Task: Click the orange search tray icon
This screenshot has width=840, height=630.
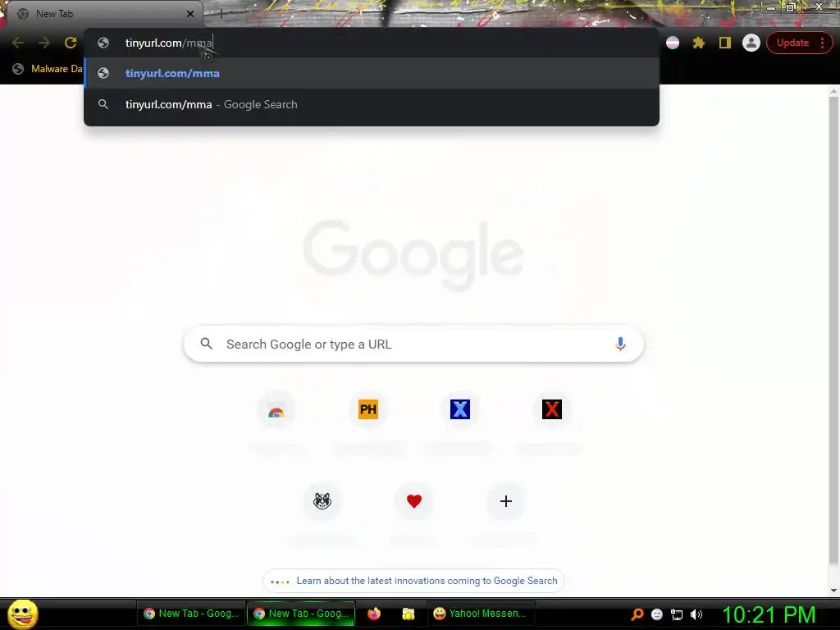Action: pos(637,614)
